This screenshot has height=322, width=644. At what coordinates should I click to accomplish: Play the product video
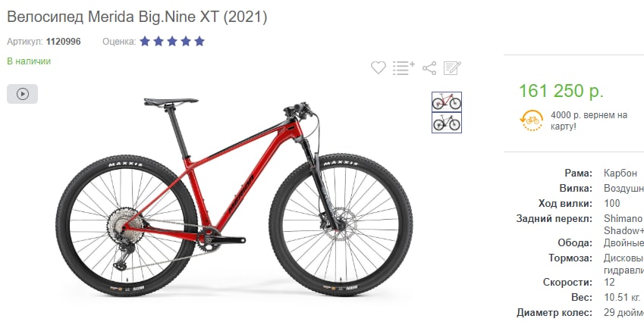click(x=22, y=94)
